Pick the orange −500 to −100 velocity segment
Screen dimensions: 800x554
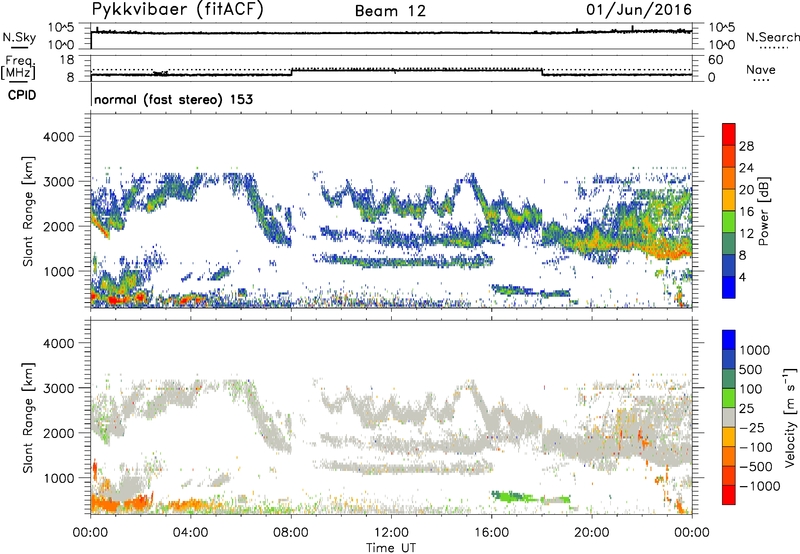click(x=729, y=456)
